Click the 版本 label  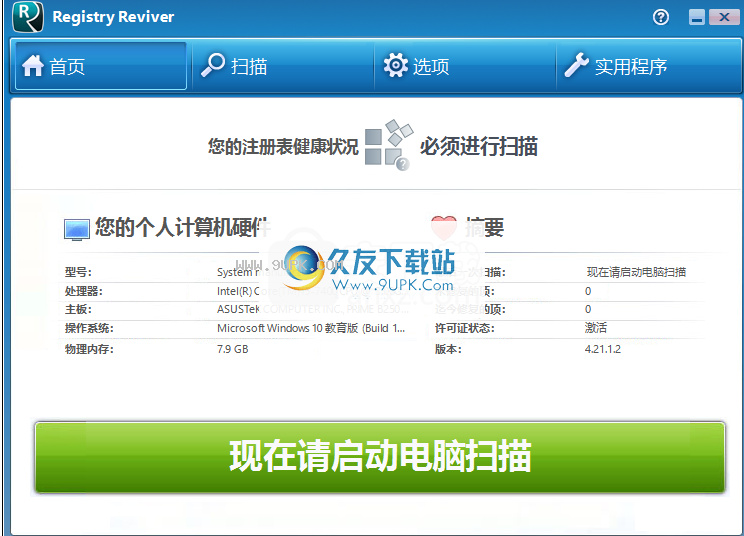coord(448,349)
